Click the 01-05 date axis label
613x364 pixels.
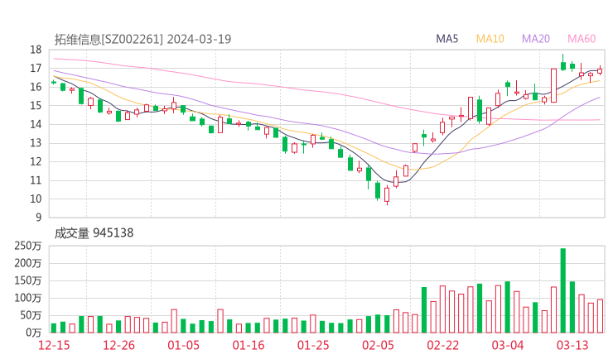pyautogui.click(x=183, y=345)
